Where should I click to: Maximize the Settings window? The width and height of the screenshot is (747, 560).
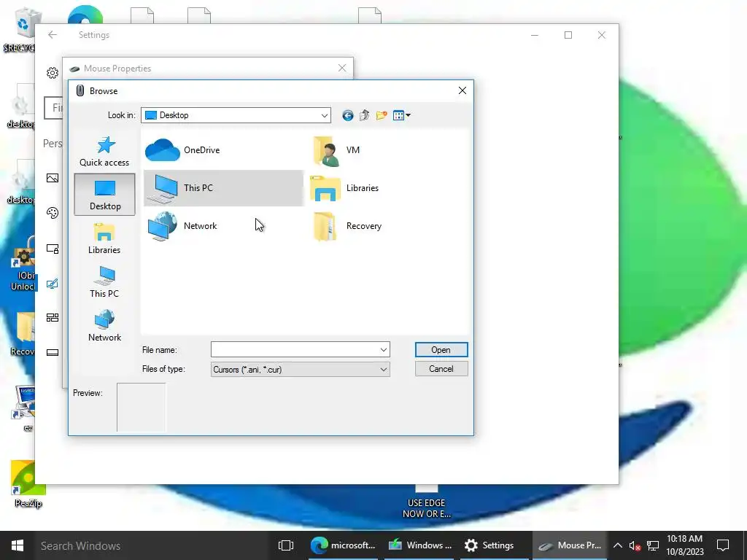coord(568,35)
